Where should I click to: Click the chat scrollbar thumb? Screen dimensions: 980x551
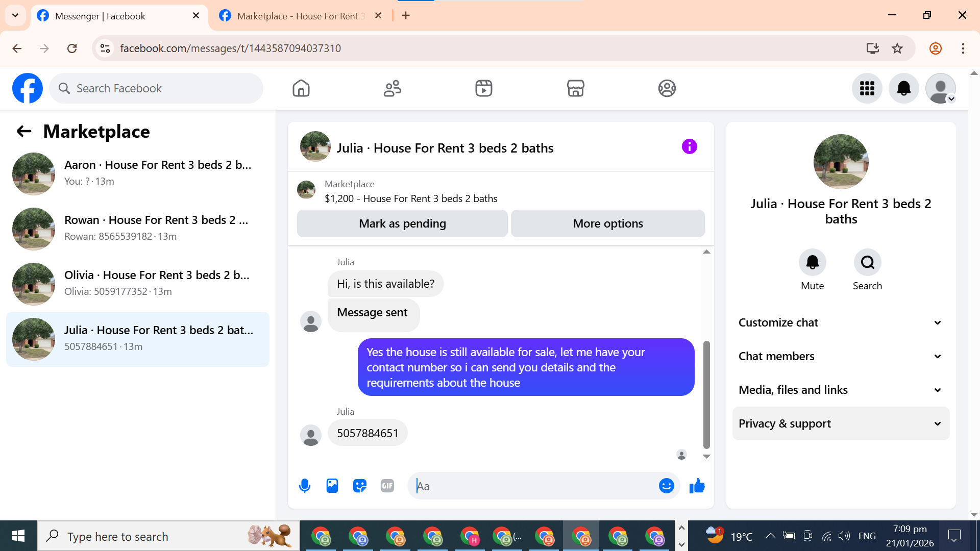[x=706, y=394]
